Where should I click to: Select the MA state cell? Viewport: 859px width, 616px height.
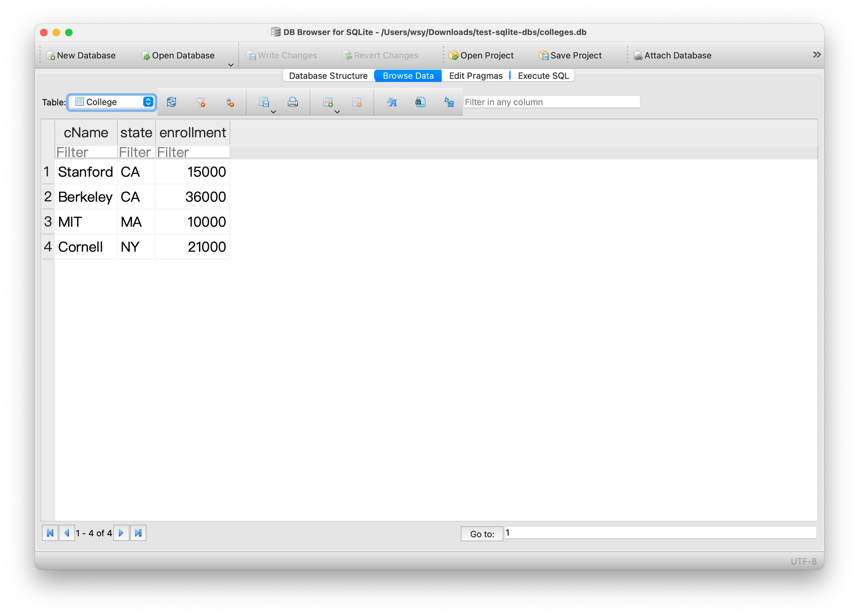[x=136, y=222]
